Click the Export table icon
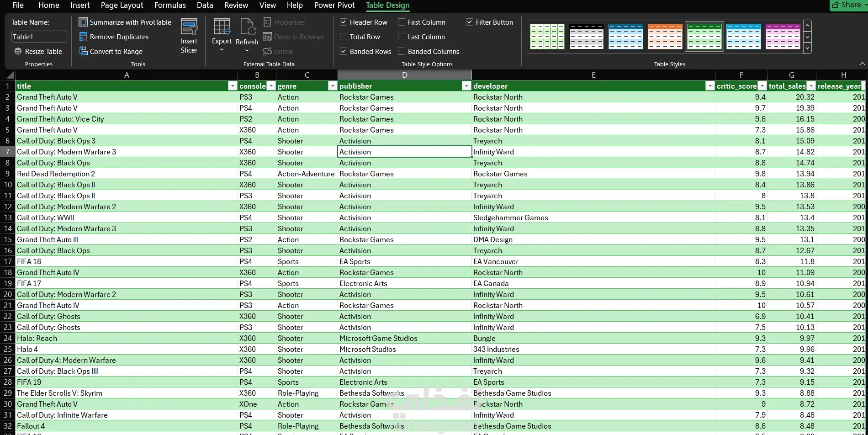The height and width of the screenshot is (435, 868). tap(222, 27)
